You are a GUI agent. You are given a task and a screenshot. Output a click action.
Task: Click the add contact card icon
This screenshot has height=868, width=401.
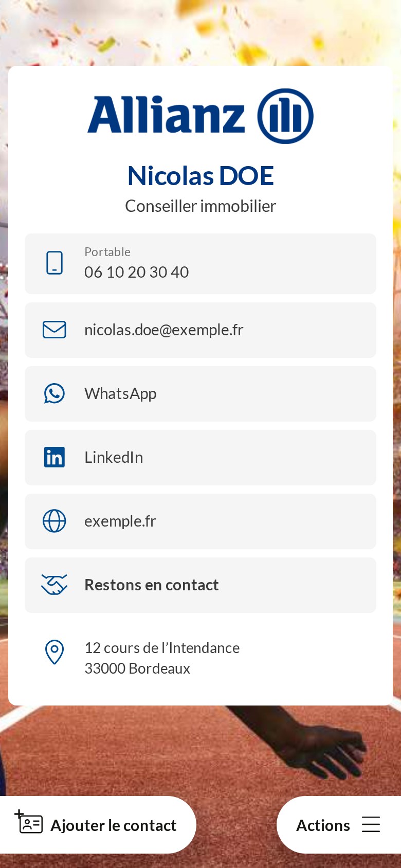point(29,822)
